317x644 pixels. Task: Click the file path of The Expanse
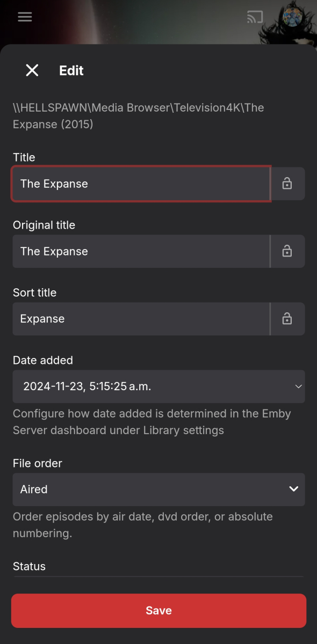[x=138, y=116]
